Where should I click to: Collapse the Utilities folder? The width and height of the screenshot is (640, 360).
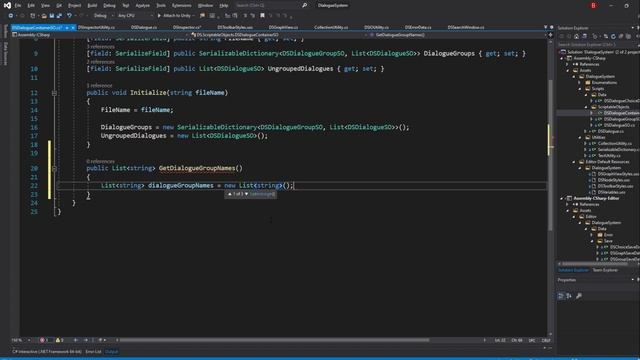[x=580, y=138]
